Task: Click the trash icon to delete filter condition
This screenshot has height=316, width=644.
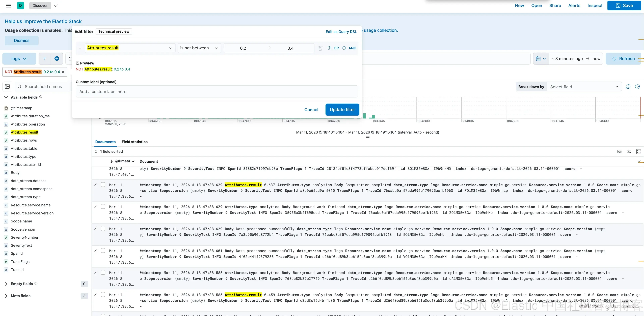Action: click(x=320, y=48)
